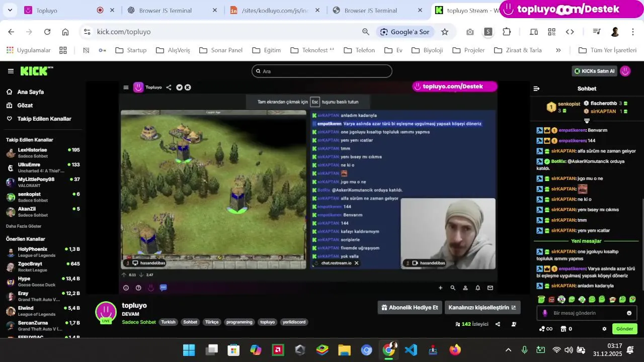Click the Windows Start button
Viewport: 644px width, 362px height.
coord(189,350)
